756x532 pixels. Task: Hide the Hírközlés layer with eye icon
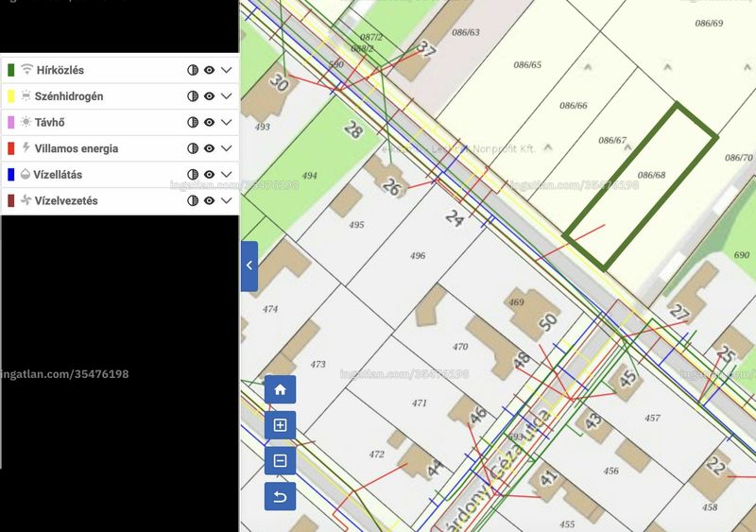pyautogui.click(x=209, y=70)
